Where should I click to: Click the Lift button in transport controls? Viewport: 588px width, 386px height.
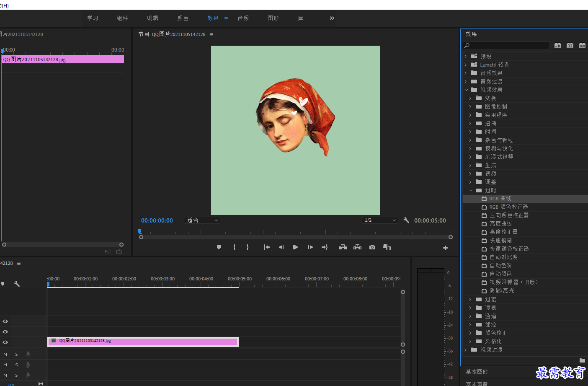(x=343, y=247)
